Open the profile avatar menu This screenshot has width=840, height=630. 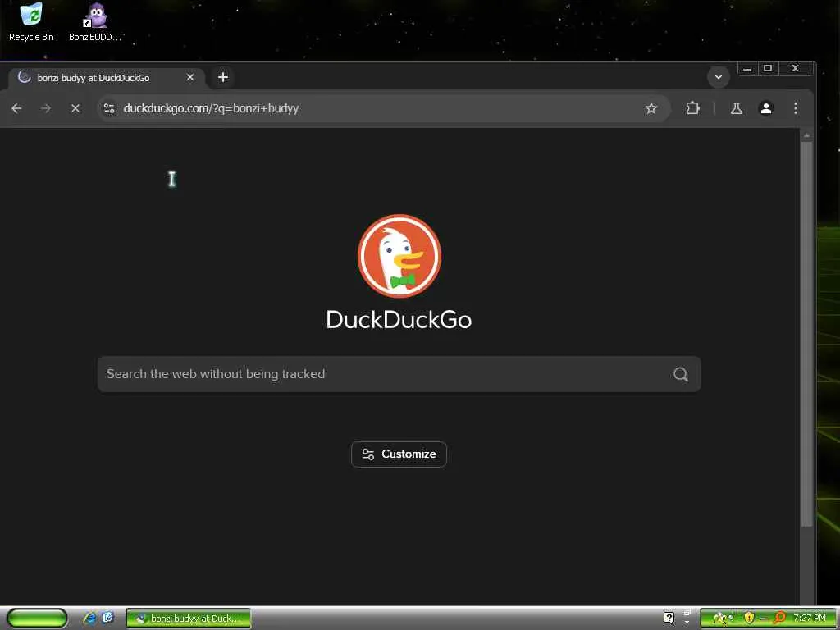coord(766,108)
